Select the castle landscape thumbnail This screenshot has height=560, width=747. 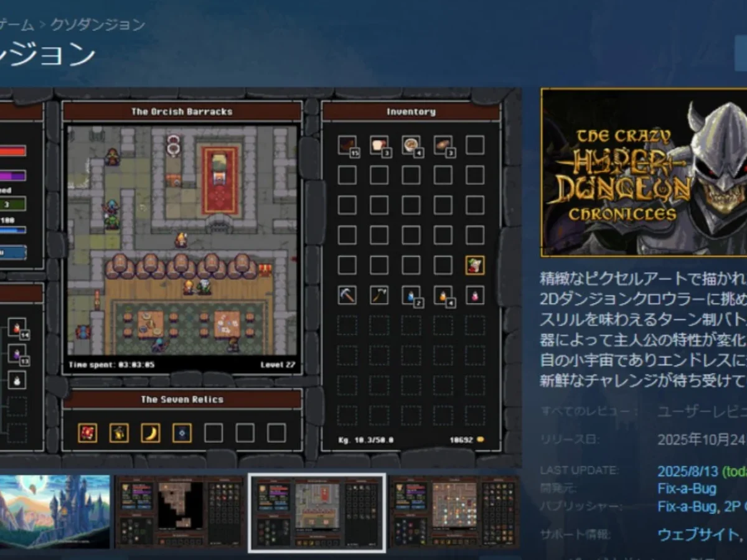[55, 511]
